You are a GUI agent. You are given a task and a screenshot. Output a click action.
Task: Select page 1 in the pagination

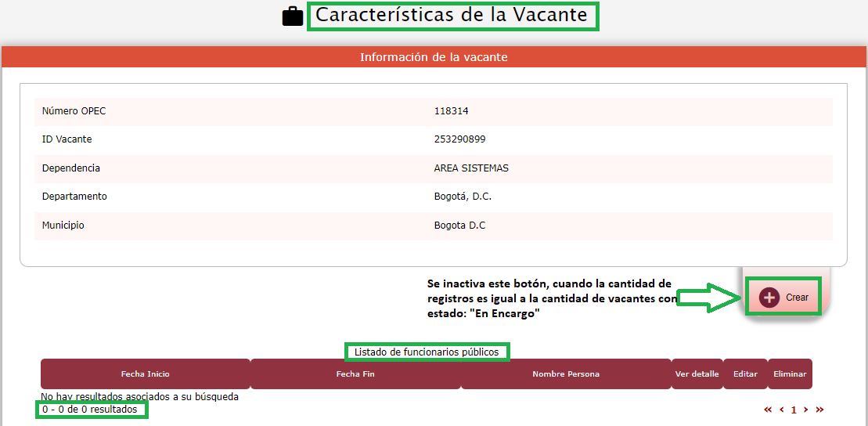pos(794,410)
